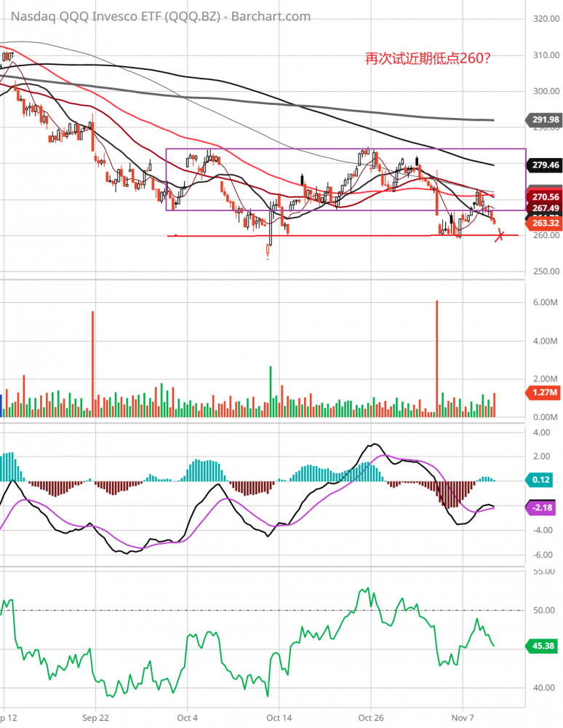Click the red X marker near 260
The width and height of the screenshot is (563, 728).
click(x=500, y=234)
